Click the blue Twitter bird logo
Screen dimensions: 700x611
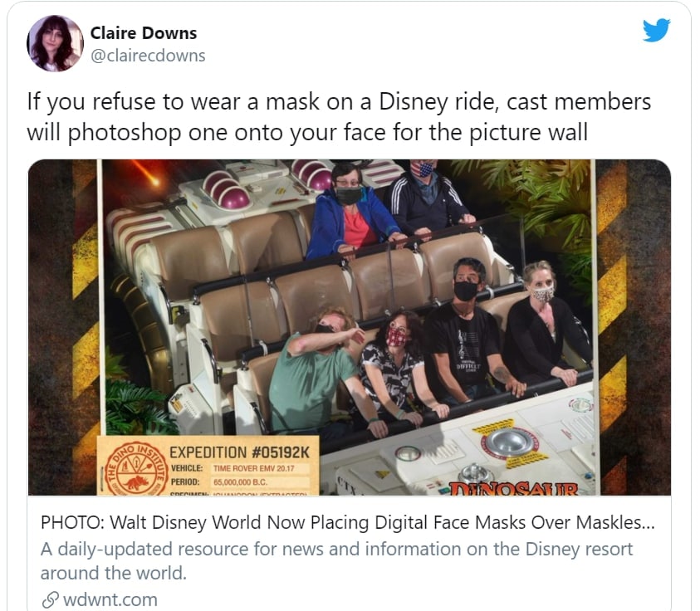click(x=656, y=30)
